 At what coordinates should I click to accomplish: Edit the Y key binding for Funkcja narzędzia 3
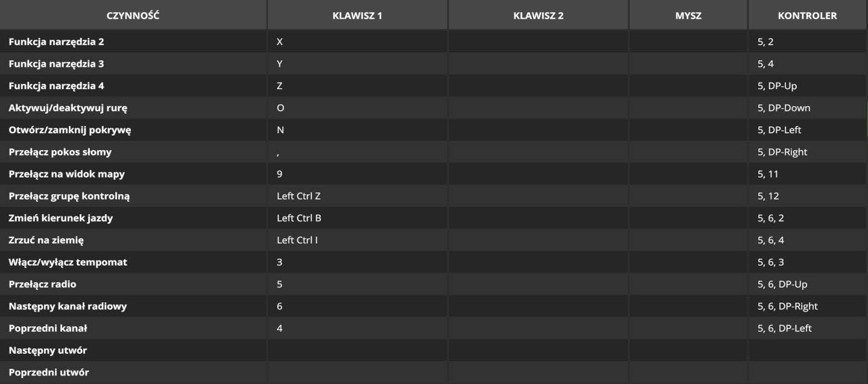tap(357, 64)
